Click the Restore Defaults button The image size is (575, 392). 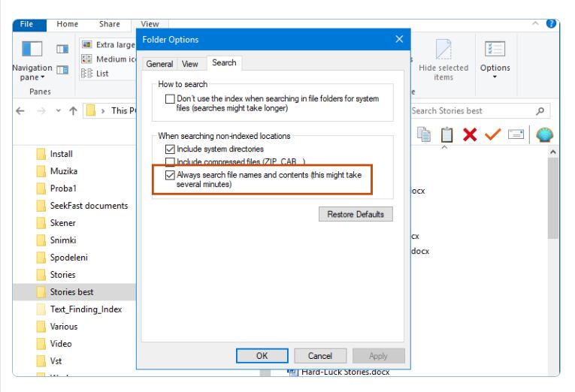(x=356, y=215)
